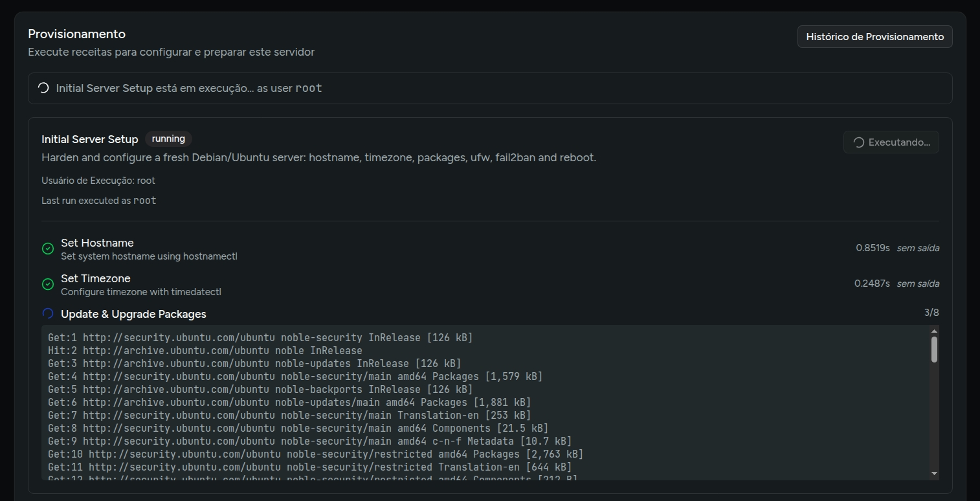Click the green checkmark beside Set Timezone
The width and height of the screenshot is (980, 501).
click(48, 284)
